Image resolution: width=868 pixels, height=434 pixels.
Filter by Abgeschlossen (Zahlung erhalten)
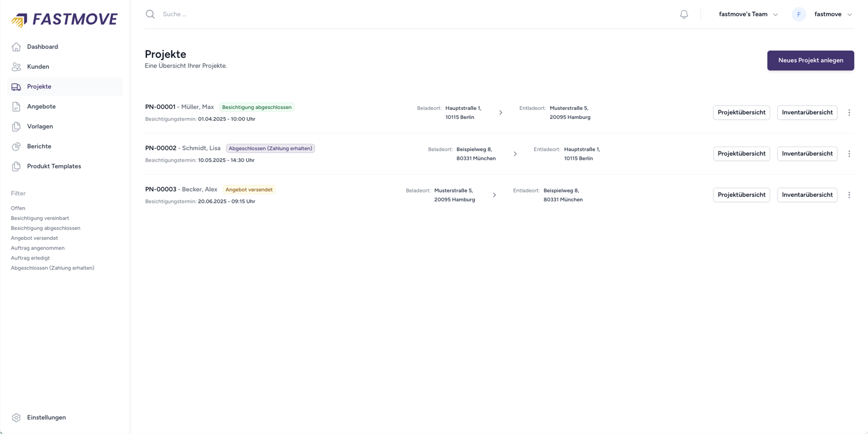pos(52,268)
